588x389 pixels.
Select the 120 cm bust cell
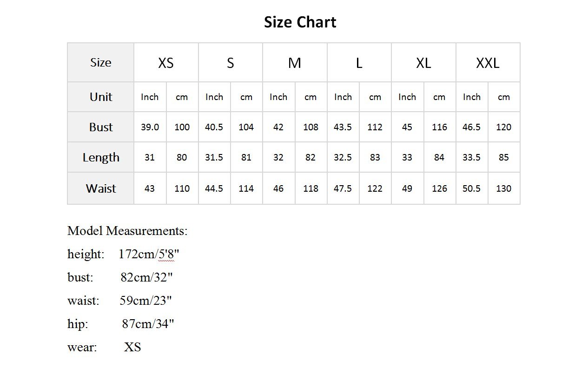pos(503,127)
